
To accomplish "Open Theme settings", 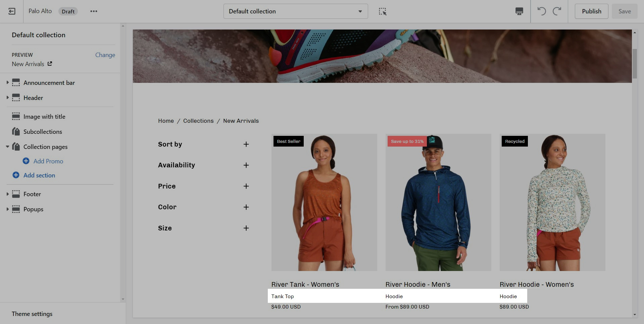I will tap(32, 314).
